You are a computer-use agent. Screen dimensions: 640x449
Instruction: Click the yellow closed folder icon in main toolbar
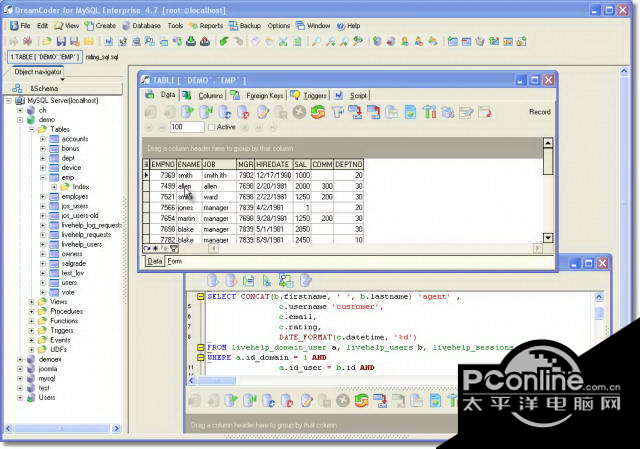point(89,41)
